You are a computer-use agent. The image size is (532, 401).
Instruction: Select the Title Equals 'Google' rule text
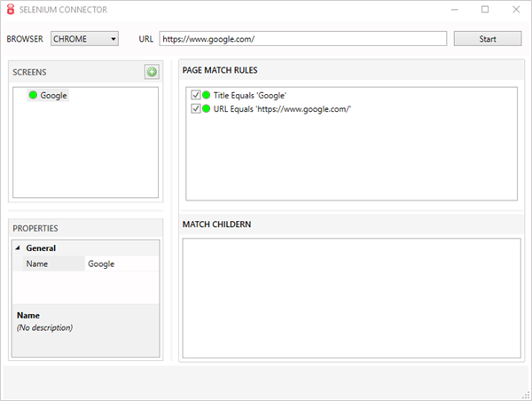click(x=250, y=96)
